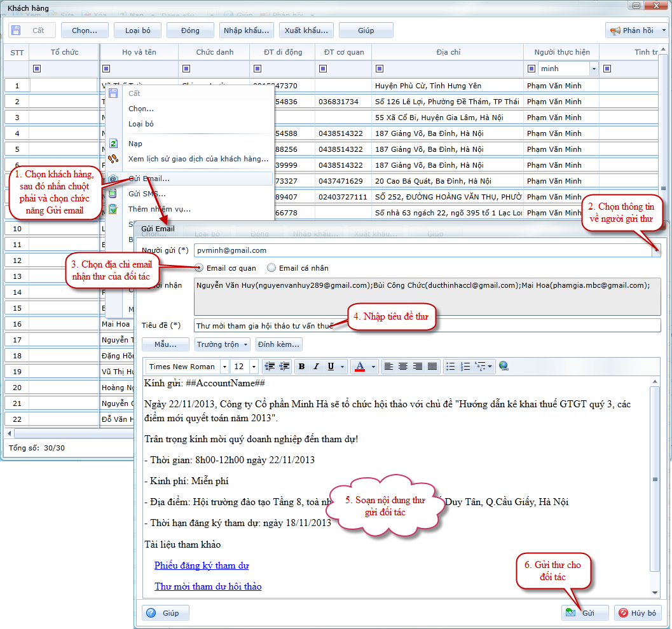Open the Times New Roman font dropdown

click(x=224, y=367)
